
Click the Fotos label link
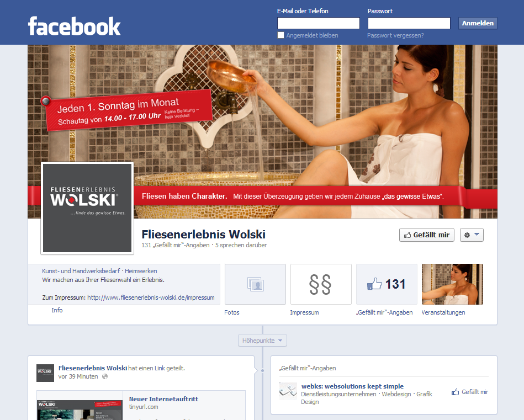click(x=232, y=312)
